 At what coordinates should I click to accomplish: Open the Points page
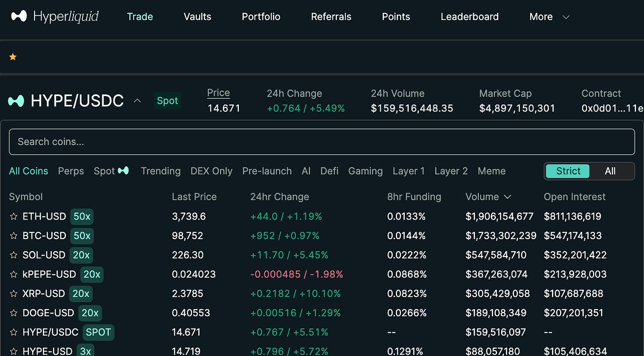click(396, 17)
